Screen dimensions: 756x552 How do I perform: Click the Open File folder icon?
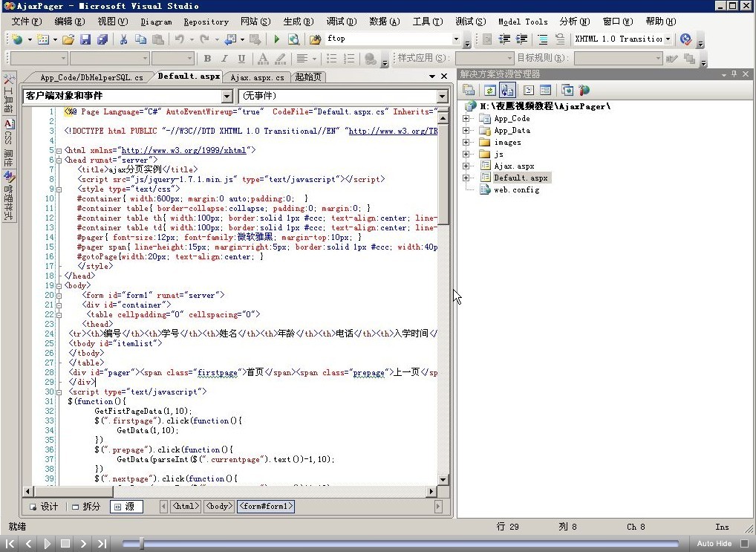68,39
